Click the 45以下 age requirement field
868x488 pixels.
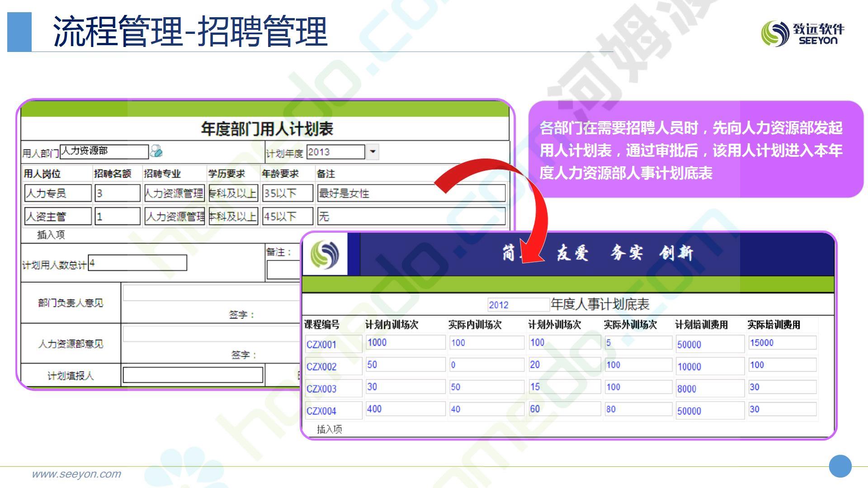(288, 216)
